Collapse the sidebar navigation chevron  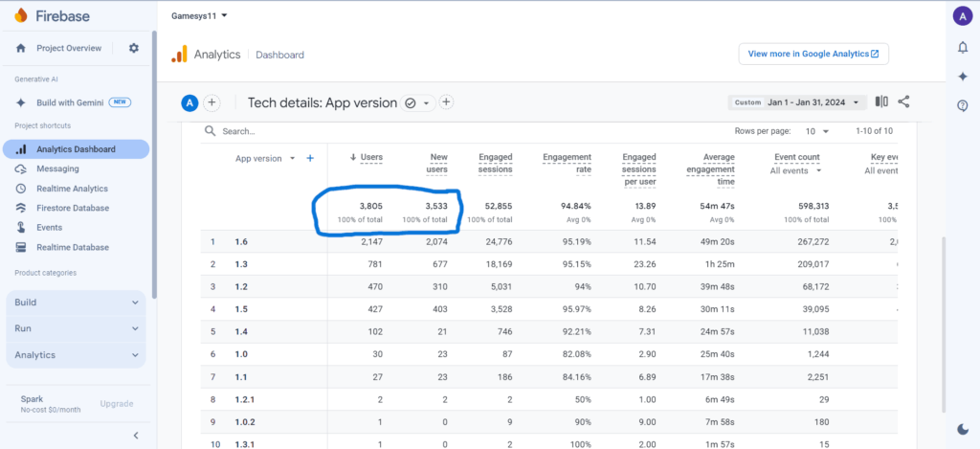pyautogui.click(x=135, y=436)
